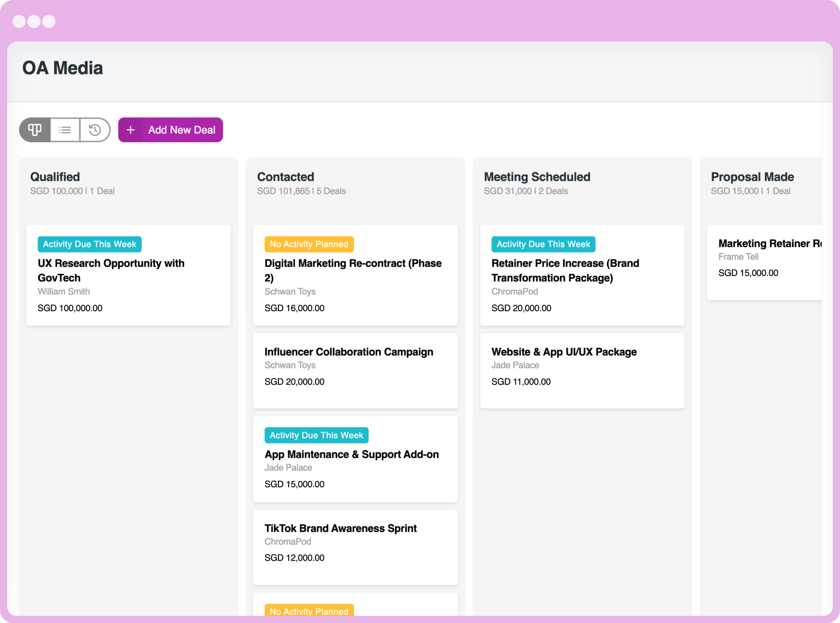Open Website & App UI/UX Package deal

click(x=564, y=351)
